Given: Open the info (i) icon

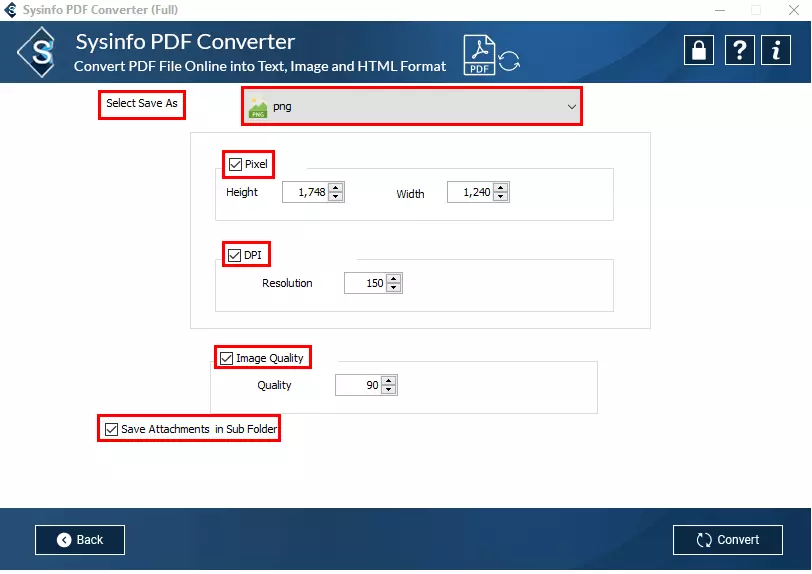Looking at the screenshot, I should 776,50.
